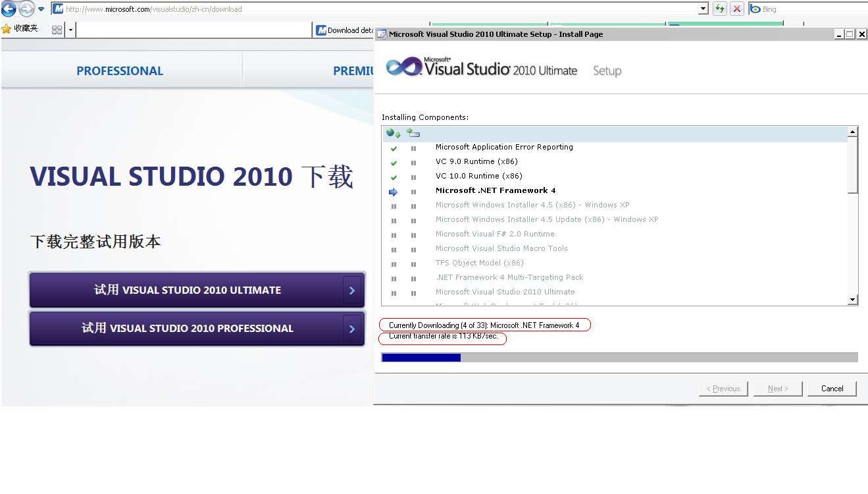Image resolution: width=868 pixels, height=494 pixels.
Task: Click the Installing Components label
Action: pos(425,117)
